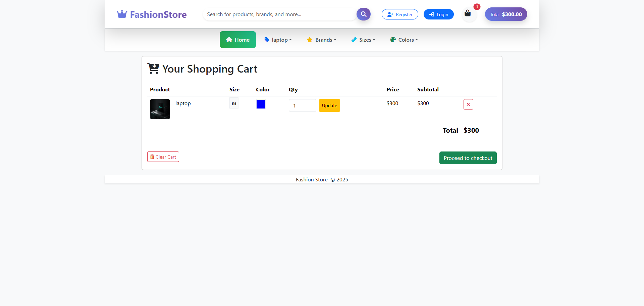Click the blue color swatch
644x306 pixels.
pyautogui.click(x=261, y=104)
